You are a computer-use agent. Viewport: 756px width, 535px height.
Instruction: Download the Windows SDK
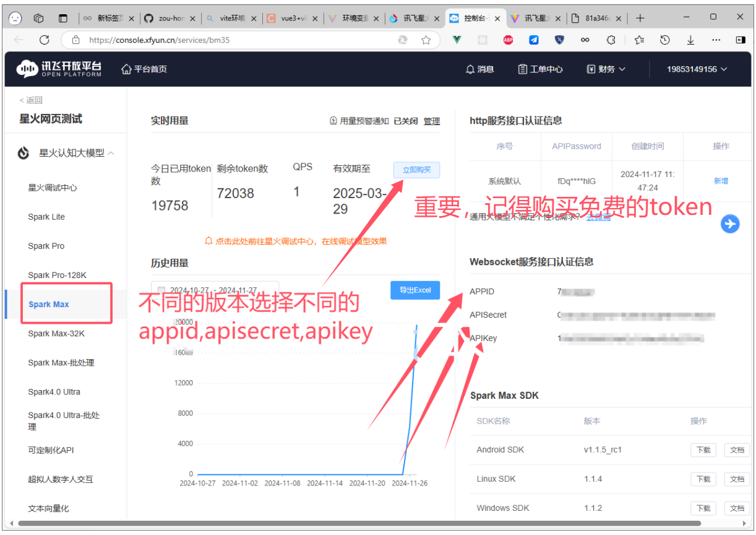pos(703,508)
